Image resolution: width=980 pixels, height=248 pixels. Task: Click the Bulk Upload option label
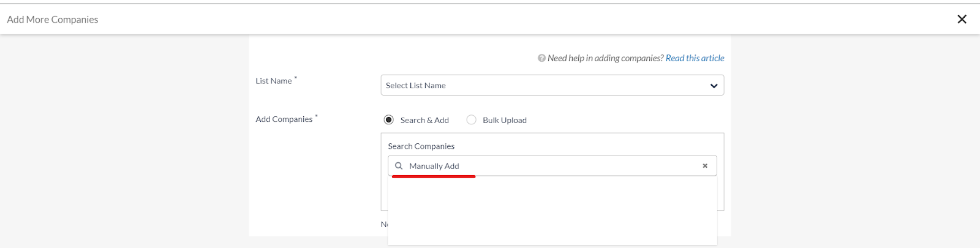tap(504, 121)
